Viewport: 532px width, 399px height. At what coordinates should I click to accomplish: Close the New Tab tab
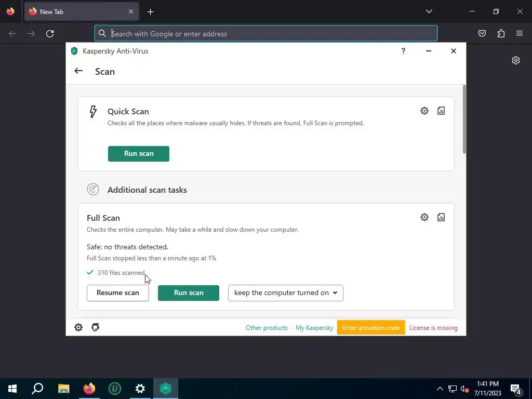pos(131,11)
